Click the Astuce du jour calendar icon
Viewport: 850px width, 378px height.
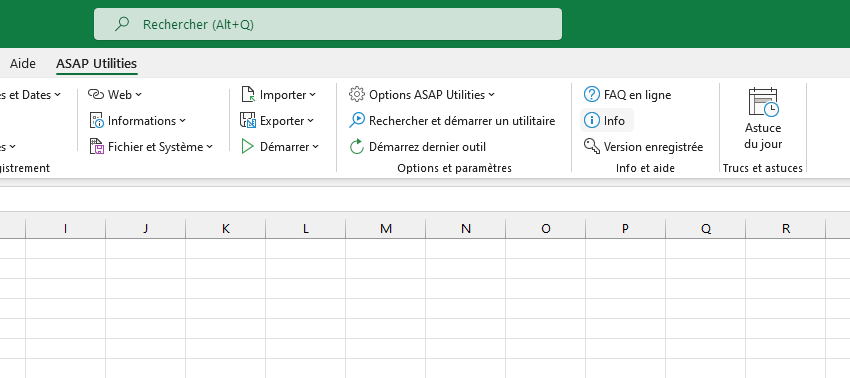(x=763, y=102)
